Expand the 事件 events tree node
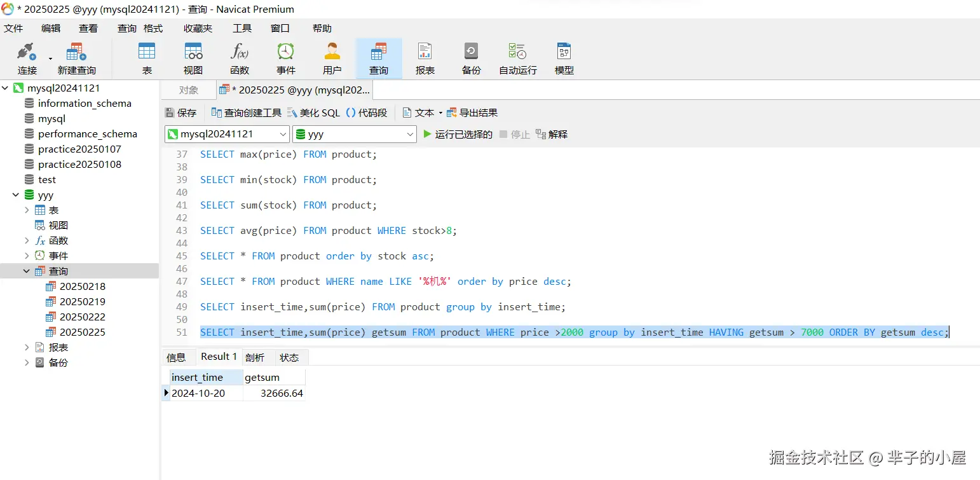The height and width of the screenshot is (480, 980). (27, 256)
